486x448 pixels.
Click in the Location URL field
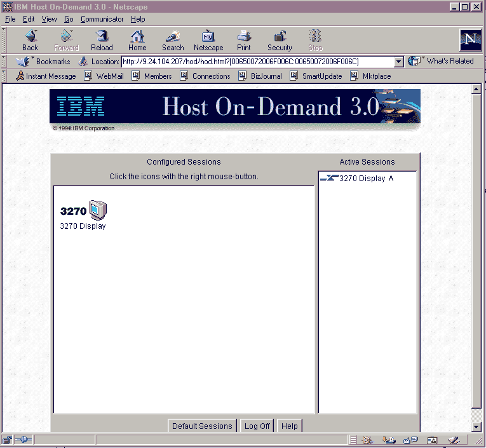point(257,62)
